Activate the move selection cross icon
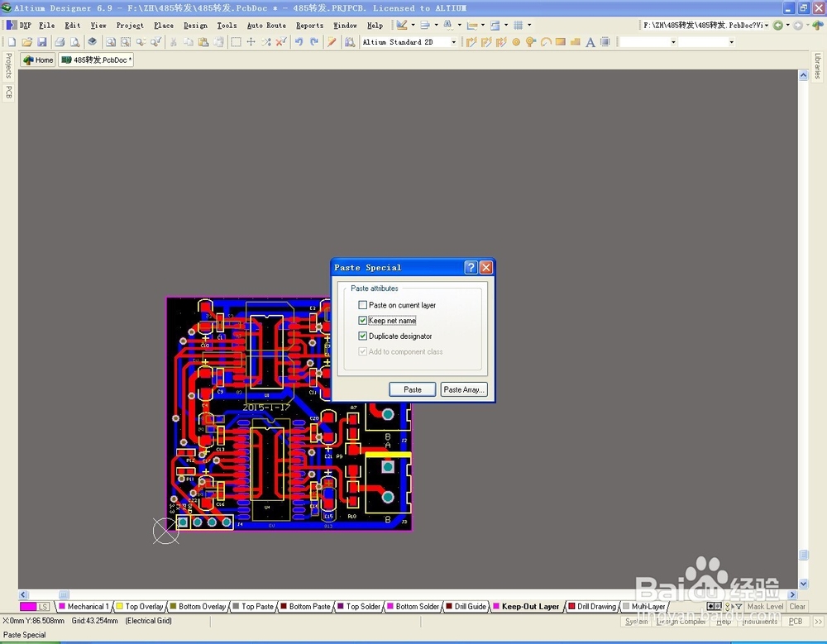The image size is (827, 644). click(251, 41)
